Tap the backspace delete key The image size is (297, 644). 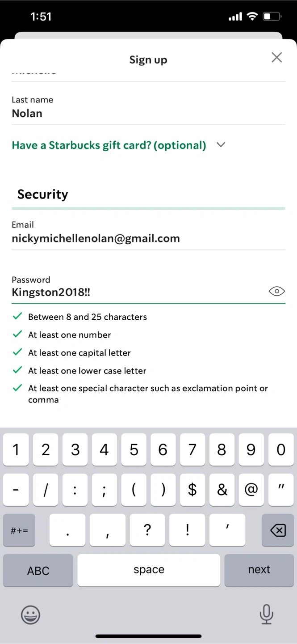[x=278, y=530]
